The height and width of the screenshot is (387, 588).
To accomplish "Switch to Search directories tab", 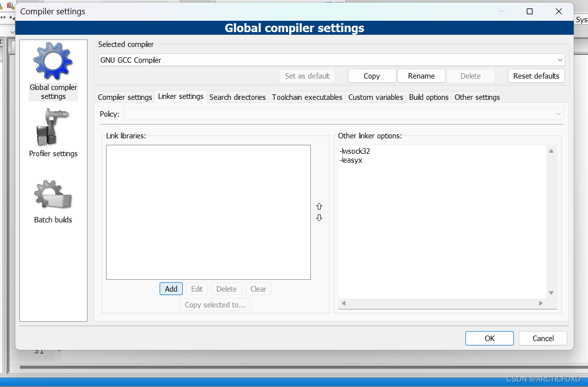I will pos(238,97).
